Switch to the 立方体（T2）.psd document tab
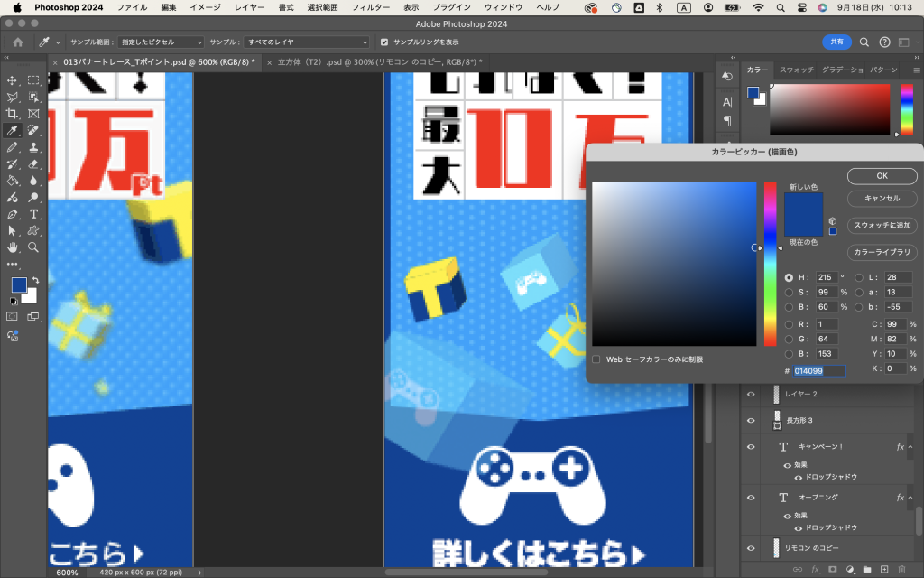Screen dimensions: 924x578 pyautogui.click(x=379, y=62)
